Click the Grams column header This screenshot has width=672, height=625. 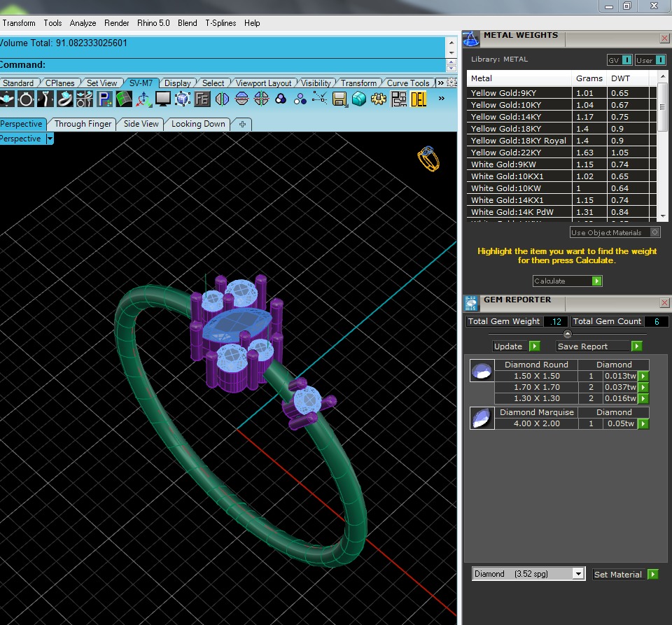pyautogui.click(x=589, y=78)
